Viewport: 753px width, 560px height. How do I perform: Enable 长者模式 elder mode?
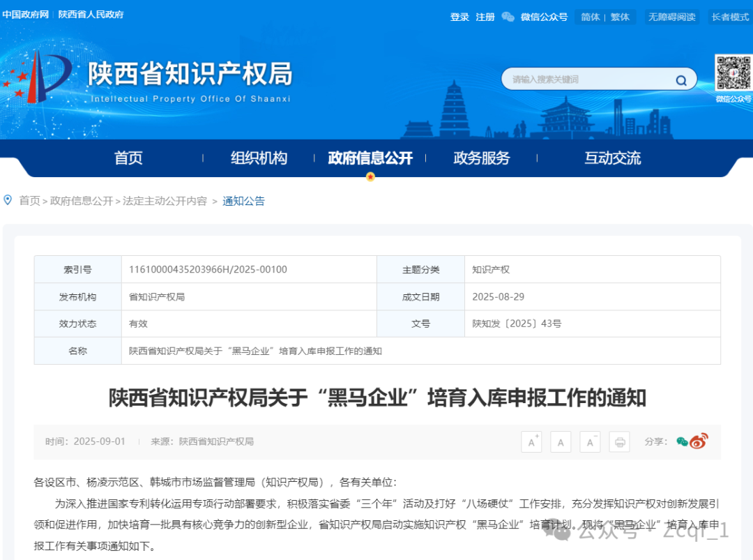pos(730,17)
